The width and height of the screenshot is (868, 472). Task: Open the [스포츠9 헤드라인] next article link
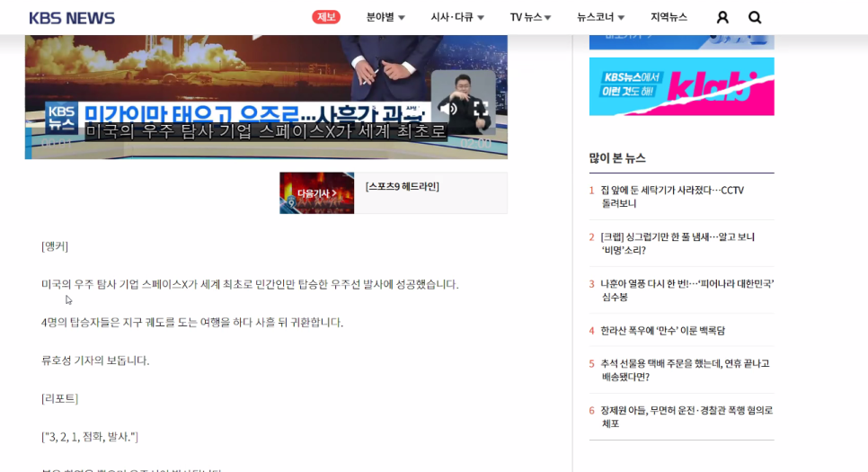[x=402, y=187]
